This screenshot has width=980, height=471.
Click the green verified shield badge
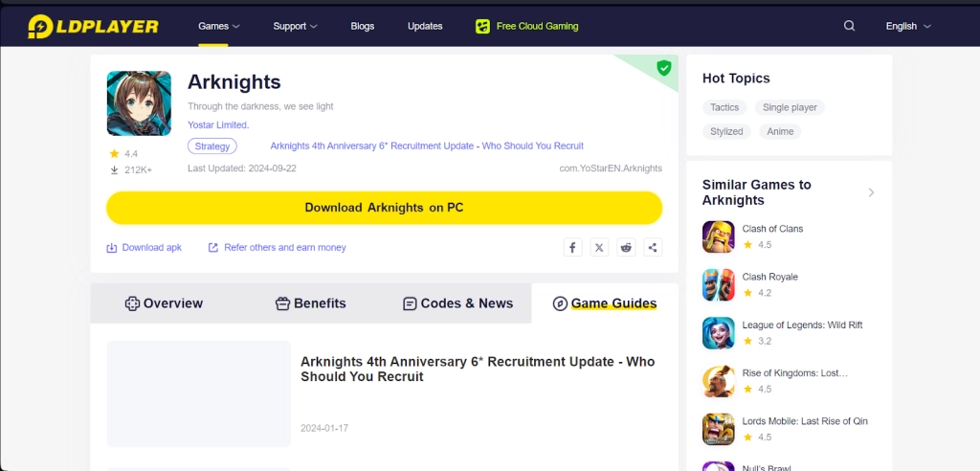click(x=664, y=68)
